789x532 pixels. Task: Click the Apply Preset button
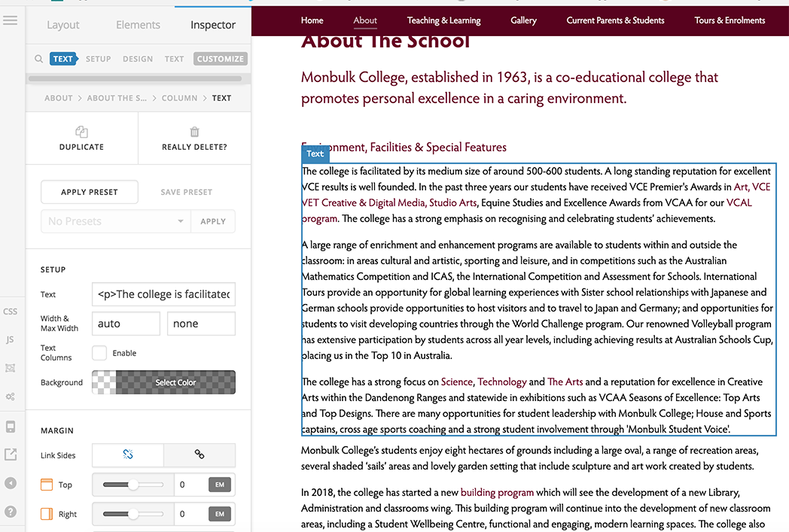pyautogui.click(x=90, y=192)
